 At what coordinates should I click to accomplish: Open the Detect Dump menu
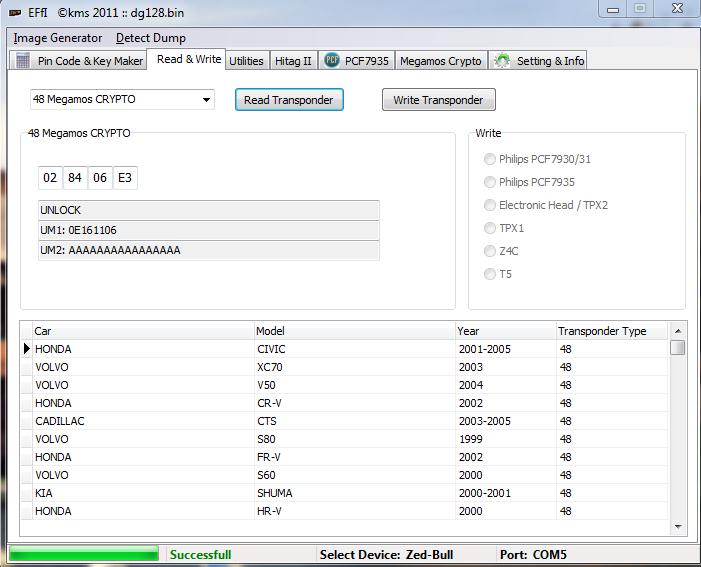coord(151,38)
